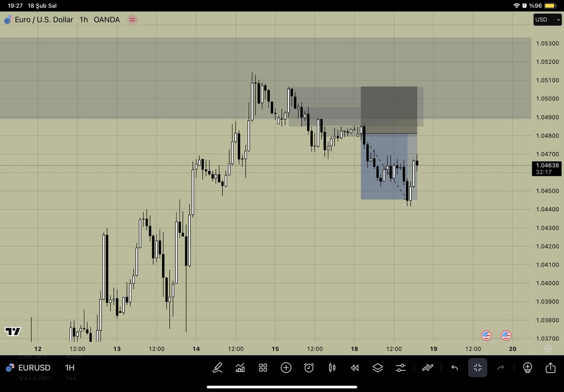
Task: Open time axis settings gear icon
Action: click(x=548, y=349)
